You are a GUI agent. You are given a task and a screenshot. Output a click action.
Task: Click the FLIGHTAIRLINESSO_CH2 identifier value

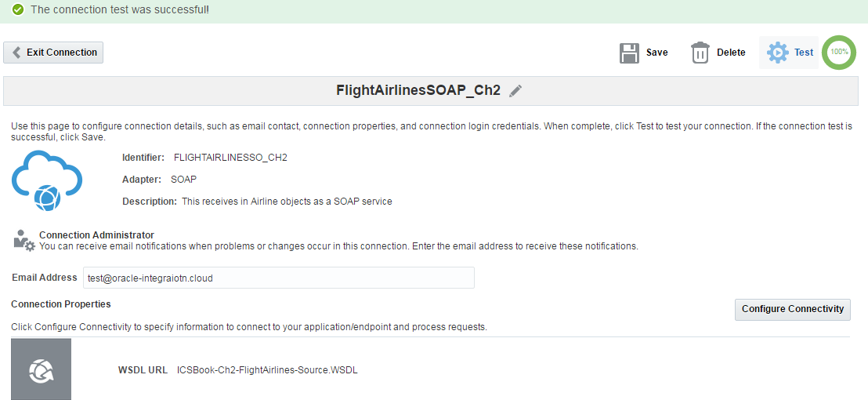[x=230, y=158]
